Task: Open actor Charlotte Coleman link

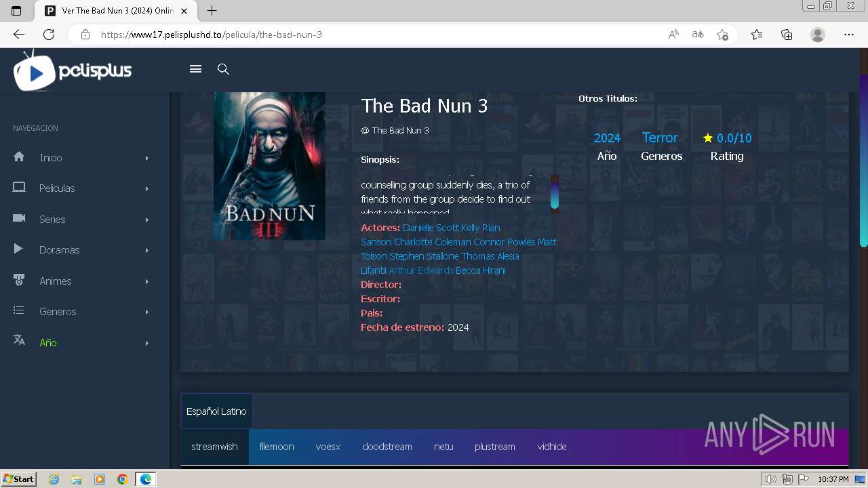Action: click(433, 242)
